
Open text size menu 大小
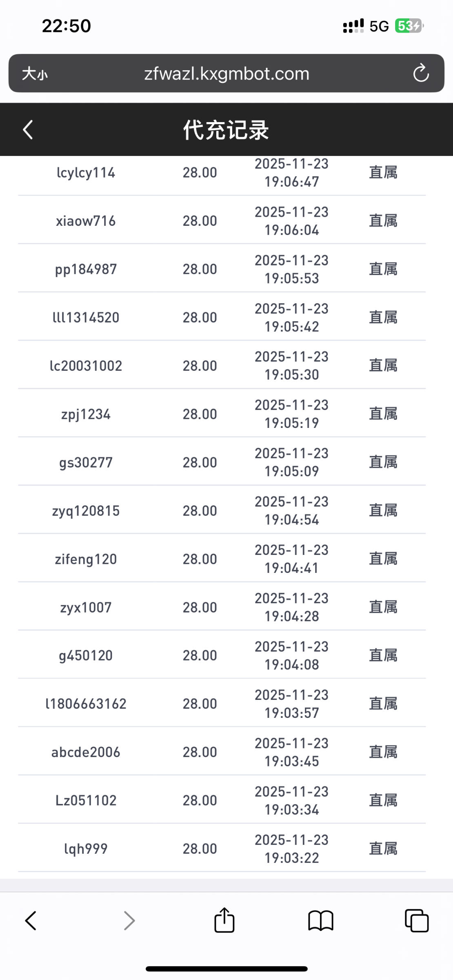35,74
